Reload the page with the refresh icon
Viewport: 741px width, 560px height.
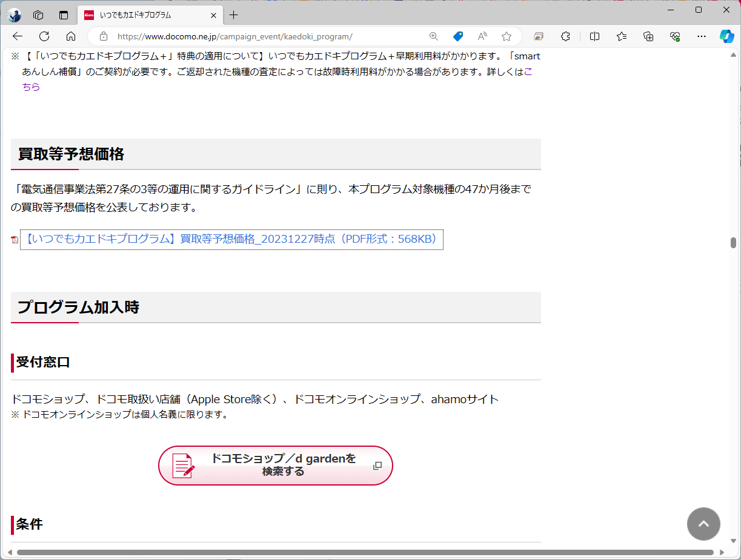point(44,36)
